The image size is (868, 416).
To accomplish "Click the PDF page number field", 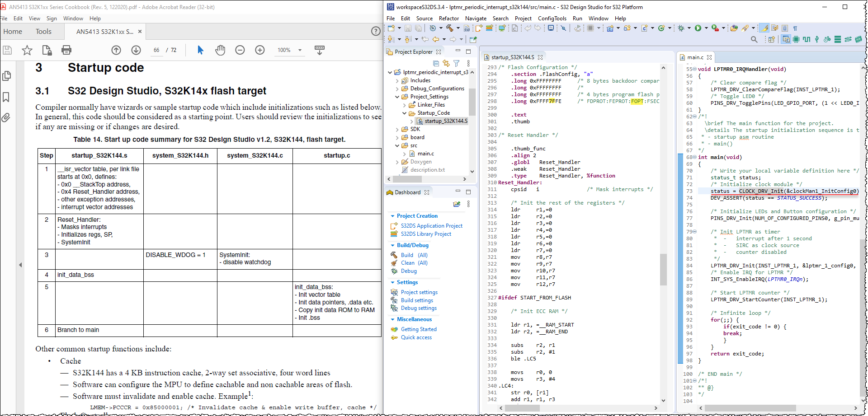I will [156, 50].
